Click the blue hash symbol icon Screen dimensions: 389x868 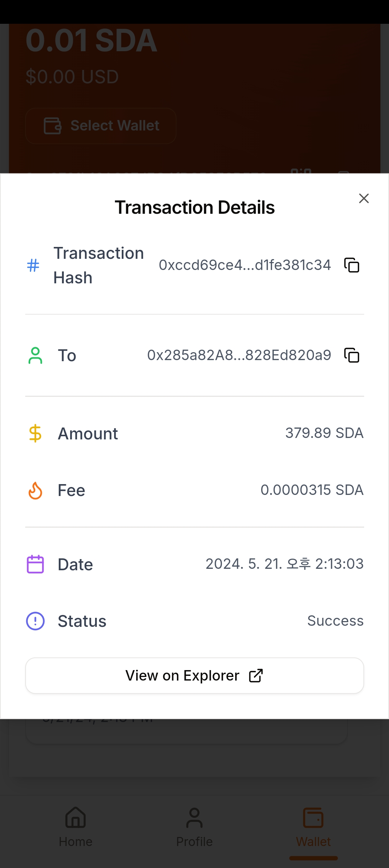coord(33,266)
